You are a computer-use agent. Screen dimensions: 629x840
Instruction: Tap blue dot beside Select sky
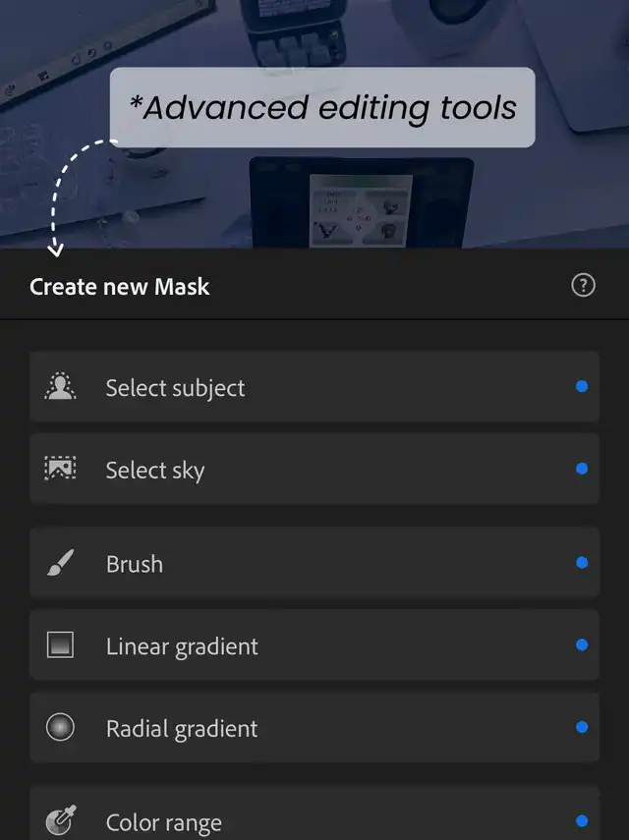point(582,469)
